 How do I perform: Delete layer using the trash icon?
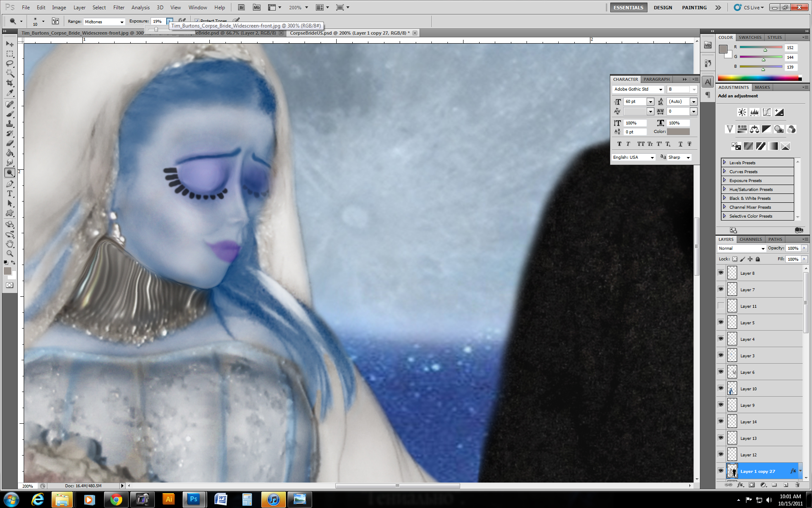[x=797, y=485]
